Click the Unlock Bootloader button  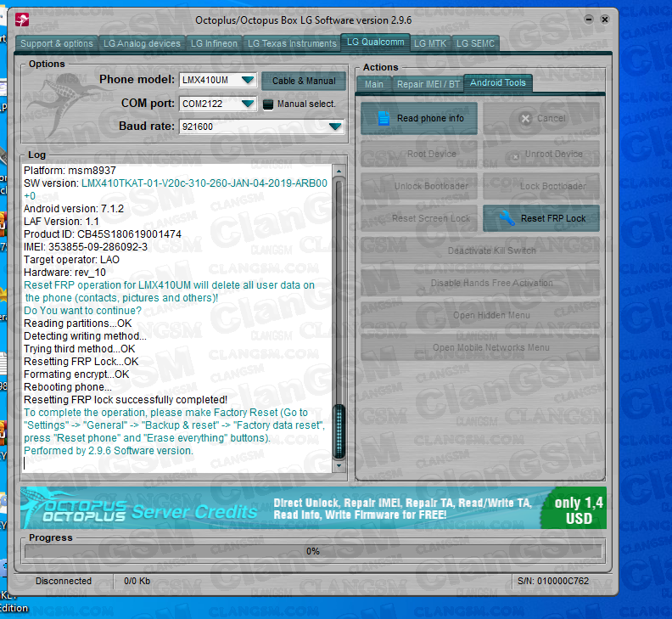(x=419, y=186)
